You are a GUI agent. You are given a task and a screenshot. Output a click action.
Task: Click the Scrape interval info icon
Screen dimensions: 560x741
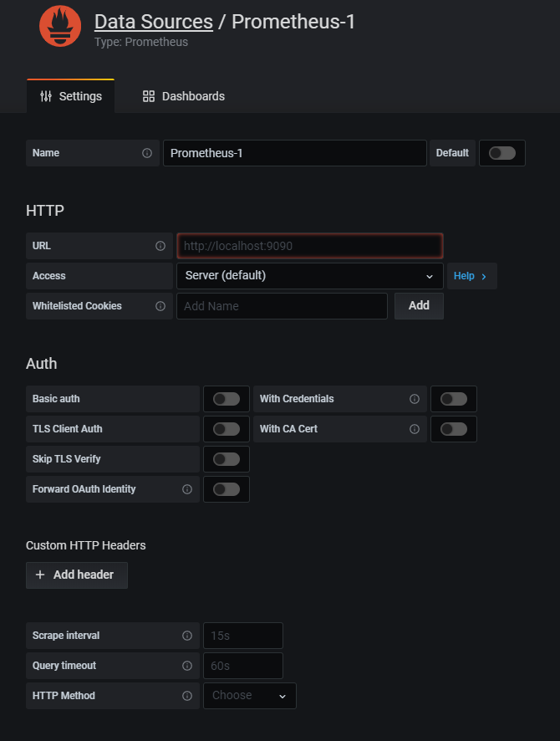click(187, 636)
